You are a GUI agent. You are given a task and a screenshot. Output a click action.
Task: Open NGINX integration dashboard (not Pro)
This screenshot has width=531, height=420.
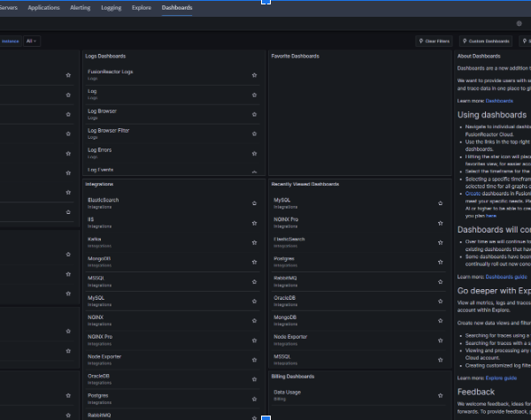coord(96,317)
